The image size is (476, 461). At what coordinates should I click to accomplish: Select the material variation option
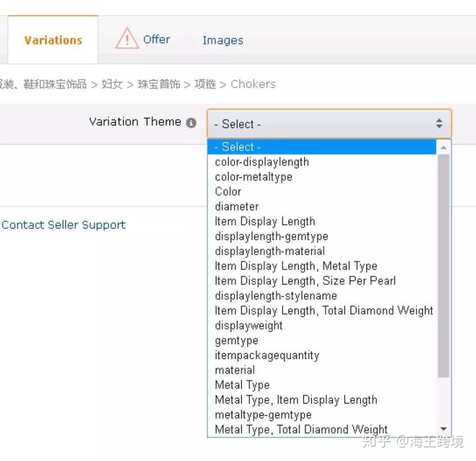coord(235,370)
